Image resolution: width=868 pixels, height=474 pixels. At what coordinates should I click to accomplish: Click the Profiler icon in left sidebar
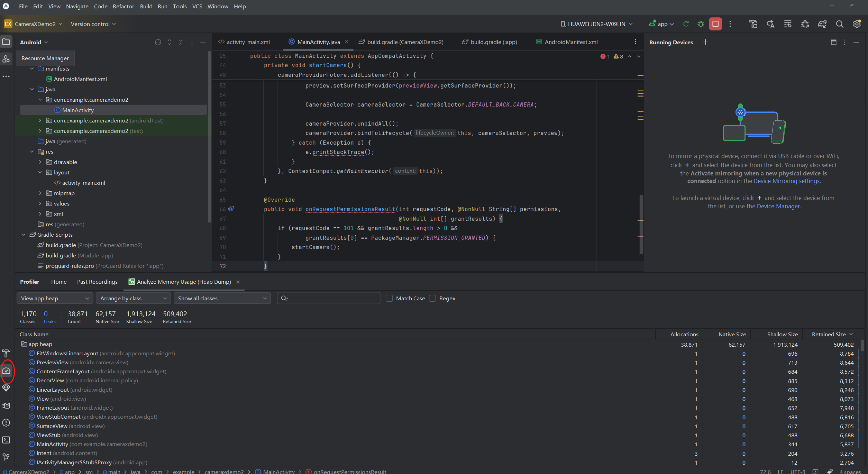coord(7,371)
